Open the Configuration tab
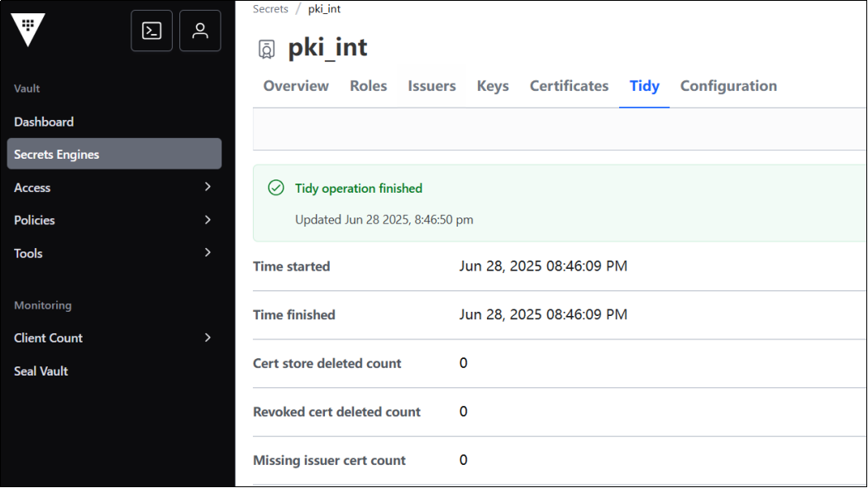The image size is (868, 488). (x=728, y=85)
